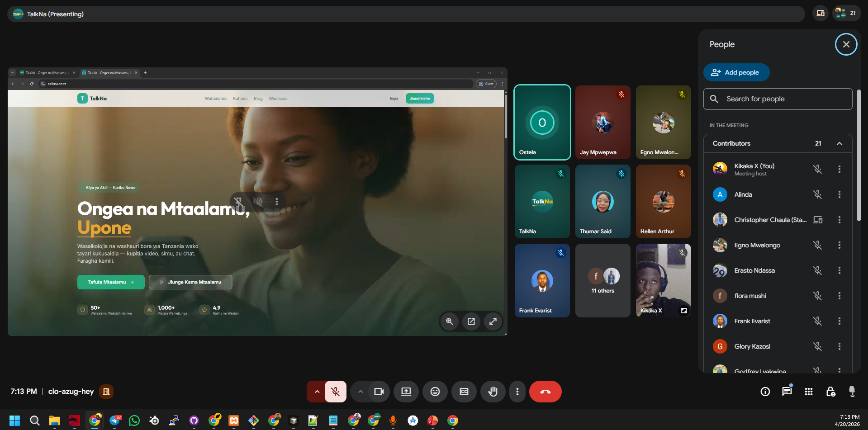The width and height of the screenshot is (868, 430).
Task: Click the Add people button
Action: pos(736,72)
